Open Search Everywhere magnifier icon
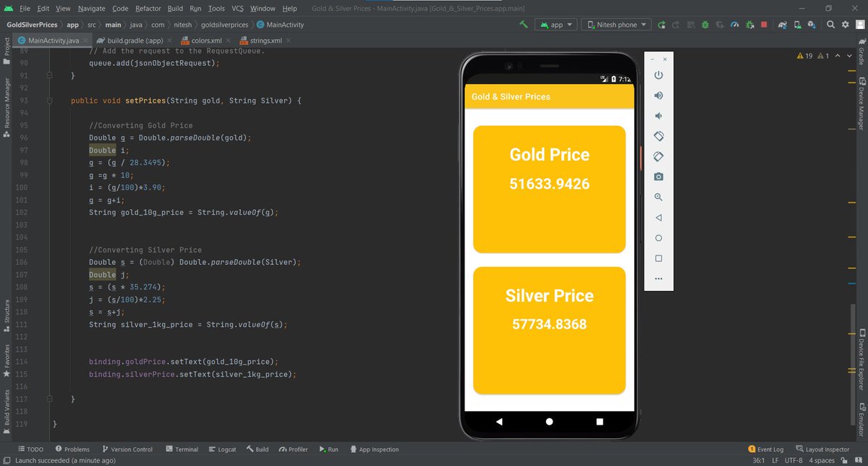This screenshot has height=466, width=868. coord(831,24)
